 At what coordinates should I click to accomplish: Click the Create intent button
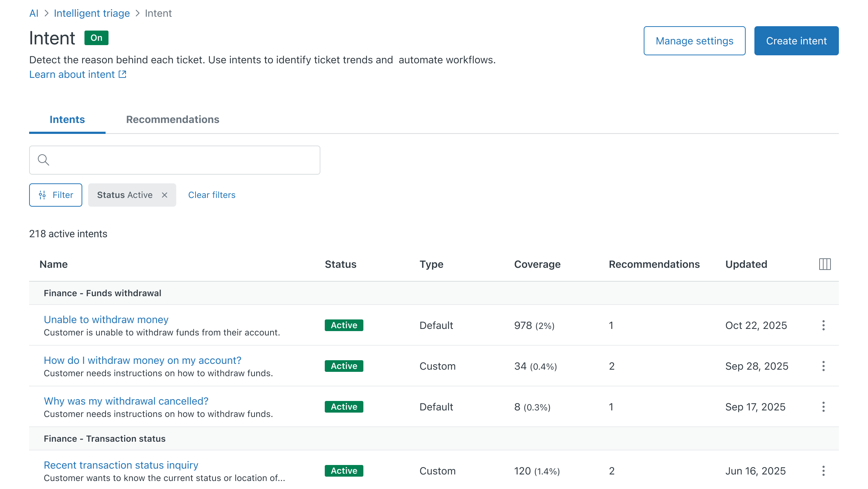[x=796, y=41]
